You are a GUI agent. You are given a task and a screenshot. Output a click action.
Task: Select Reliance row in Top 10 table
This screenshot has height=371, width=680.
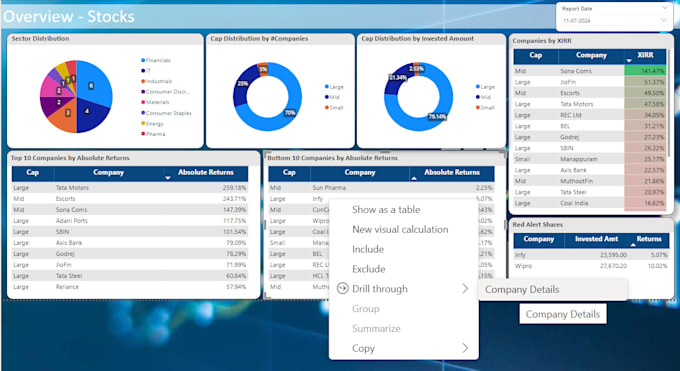(130, 287)
